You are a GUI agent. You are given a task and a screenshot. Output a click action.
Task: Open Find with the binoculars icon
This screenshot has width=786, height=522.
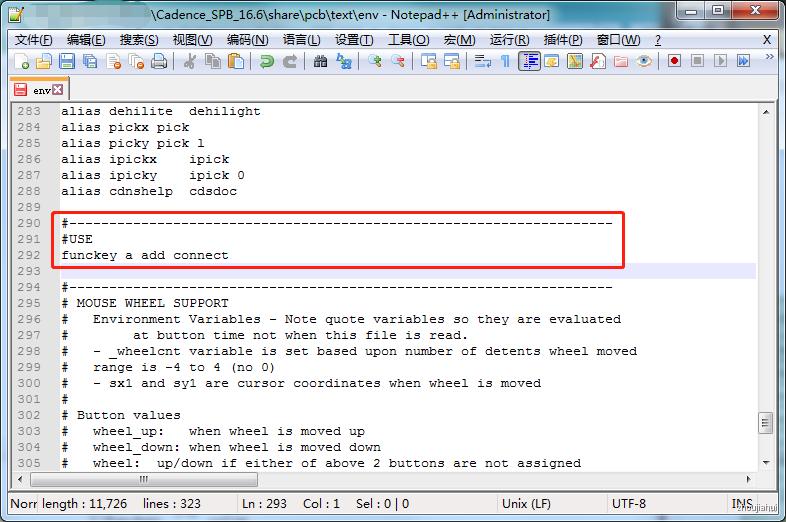coord(320,61)
